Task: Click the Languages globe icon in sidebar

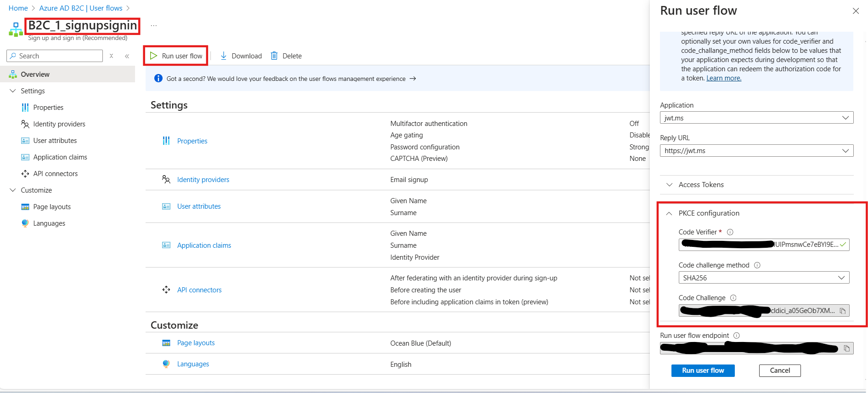Action: click(25, 223)
